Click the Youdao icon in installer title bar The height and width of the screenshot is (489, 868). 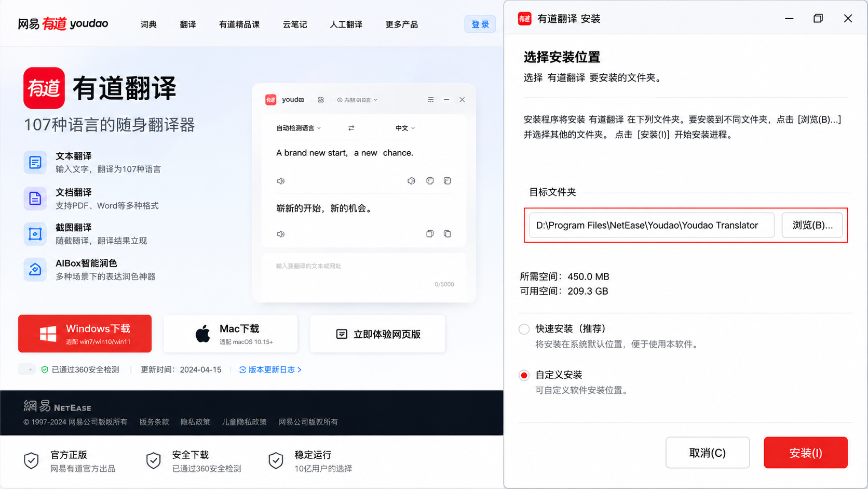(x=525, y=19)
